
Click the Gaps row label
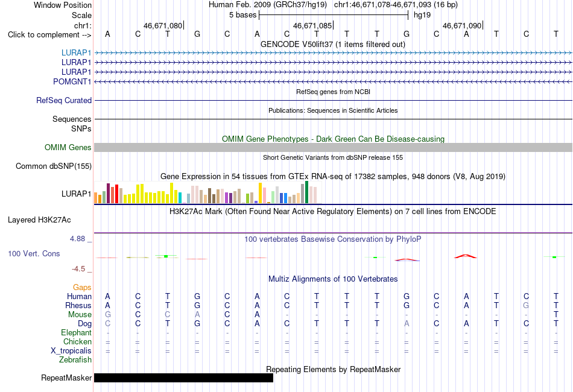click(82, 288)
